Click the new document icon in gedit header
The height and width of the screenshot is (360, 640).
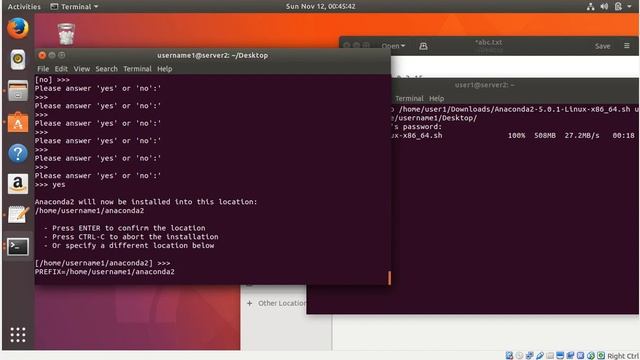pos(423,46)
